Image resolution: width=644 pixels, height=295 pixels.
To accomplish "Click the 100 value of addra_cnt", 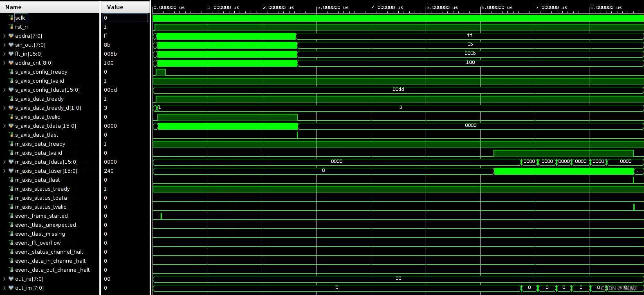I will (109, 63).
